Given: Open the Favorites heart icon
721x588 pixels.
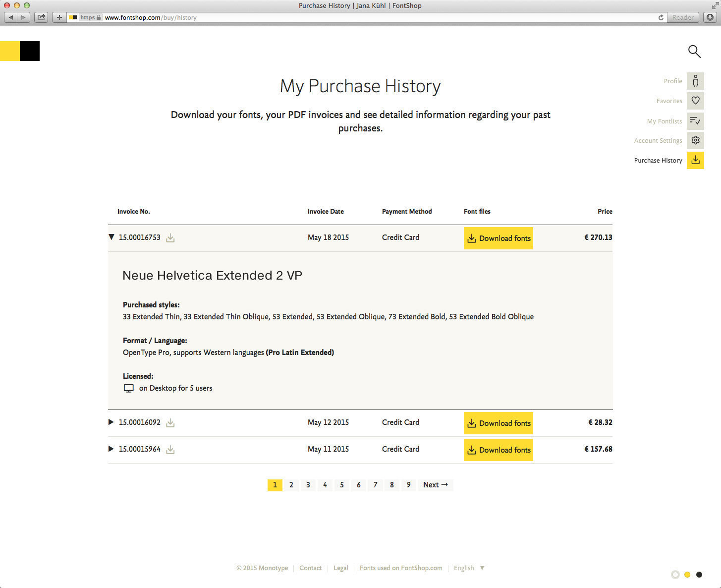Looking at the screenshot, I should pos(695,101).
